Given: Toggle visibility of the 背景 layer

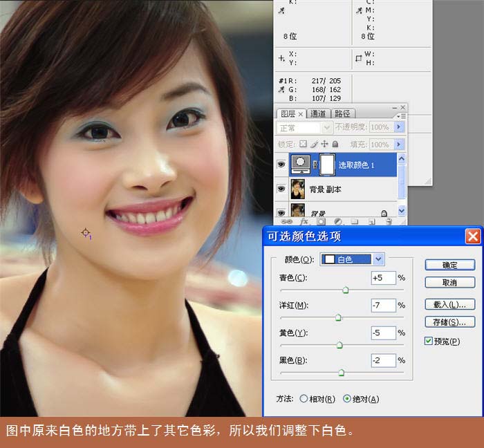Looking at the screenshot, I should click(x=281, y=212).
